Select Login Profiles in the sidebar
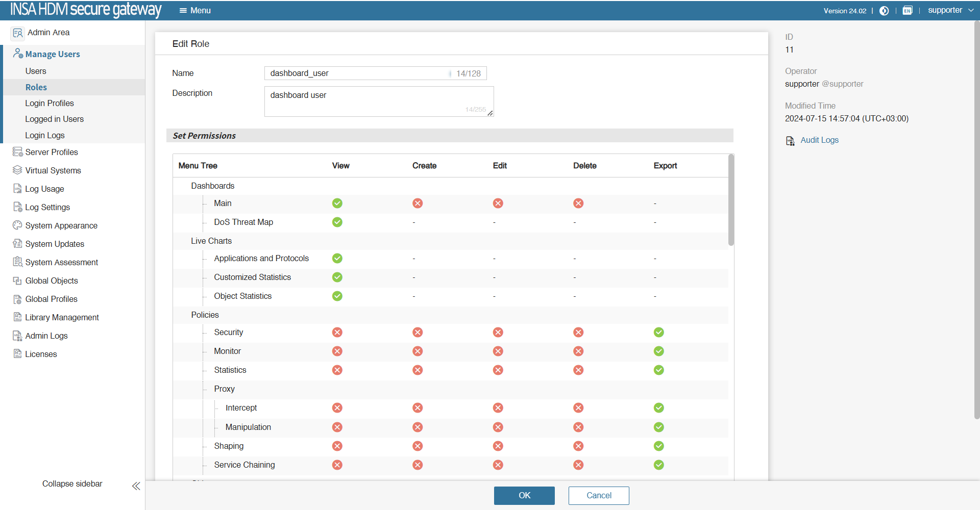The width and height of the screenshot is (980, 510). click(50, 103)
